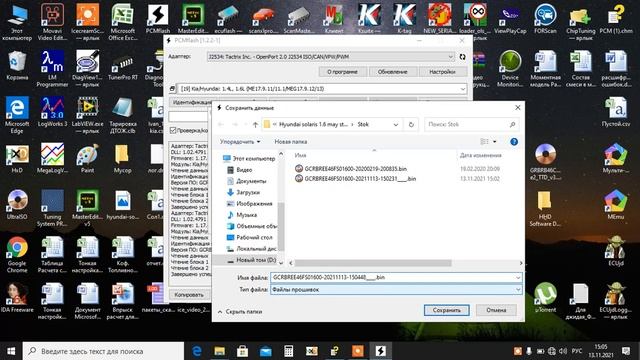
Task: Open the view options dropdown arrow
Action: coord(495,142)
